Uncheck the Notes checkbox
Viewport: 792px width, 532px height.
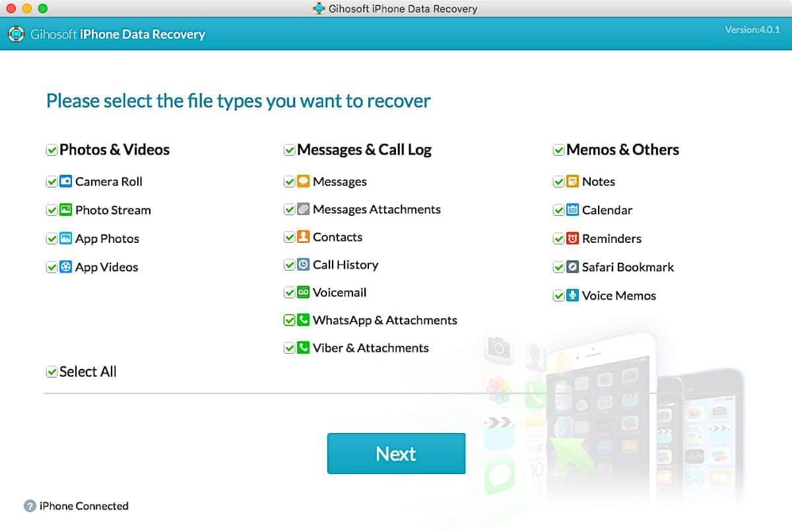[x=558, y=182]
